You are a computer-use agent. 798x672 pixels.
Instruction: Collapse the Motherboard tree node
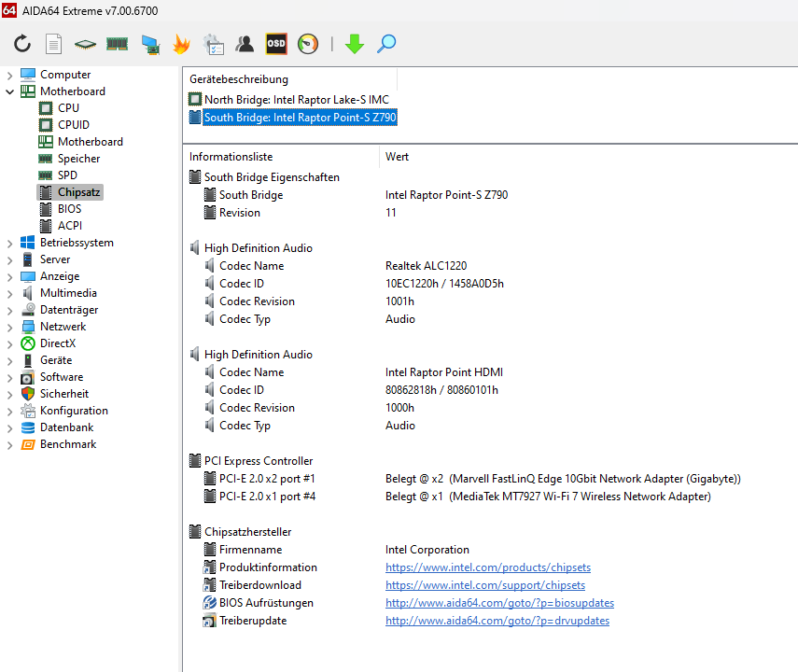pyautogui.click(x=9, y=91)
